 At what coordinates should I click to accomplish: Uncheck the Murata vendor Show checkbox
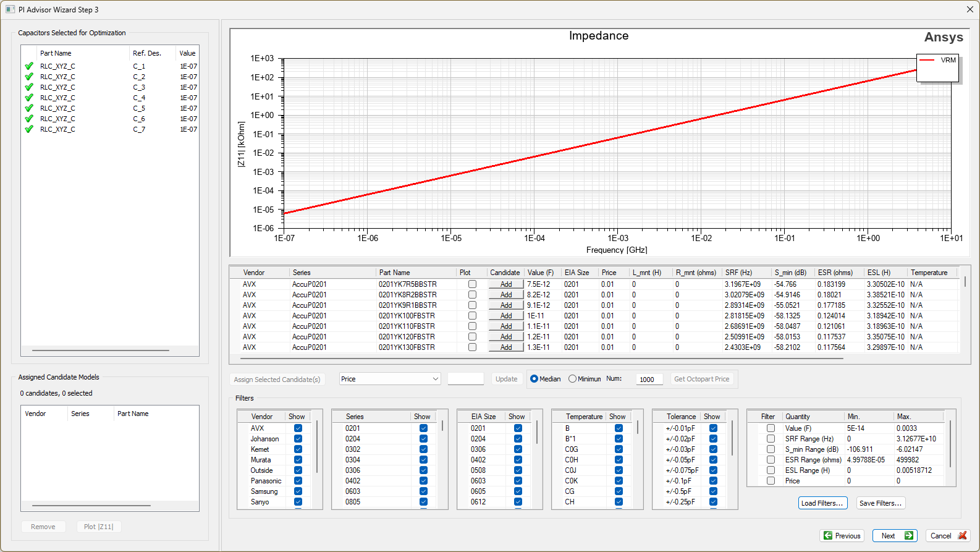point(298,460)
